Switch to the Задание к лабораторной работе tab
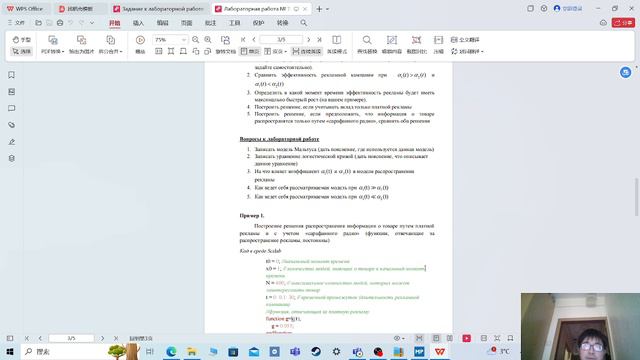 click(158, 9)
